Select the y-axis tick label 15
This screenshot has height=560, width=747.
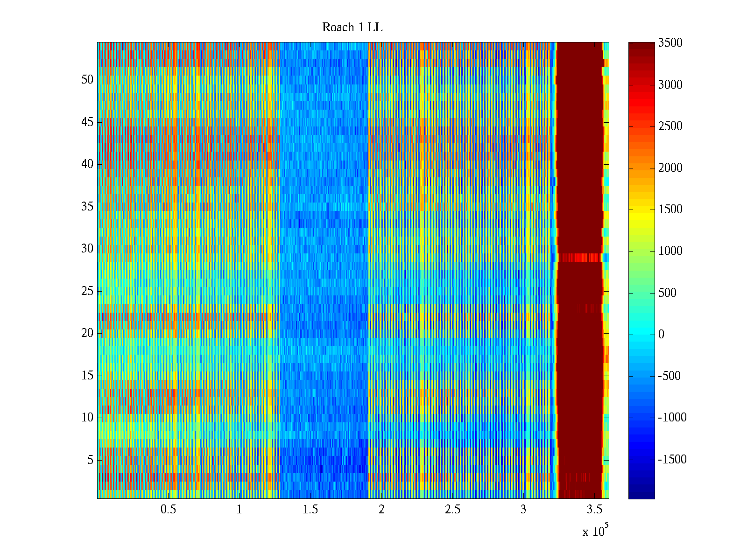coord(87,376)
